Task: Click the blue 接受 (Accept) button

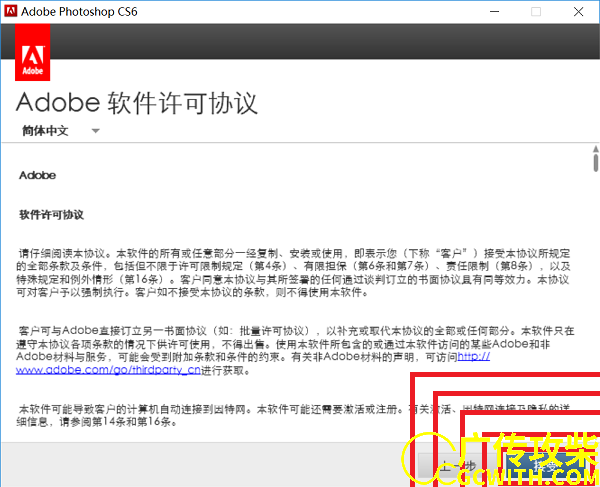Action: tap(546, 466)
